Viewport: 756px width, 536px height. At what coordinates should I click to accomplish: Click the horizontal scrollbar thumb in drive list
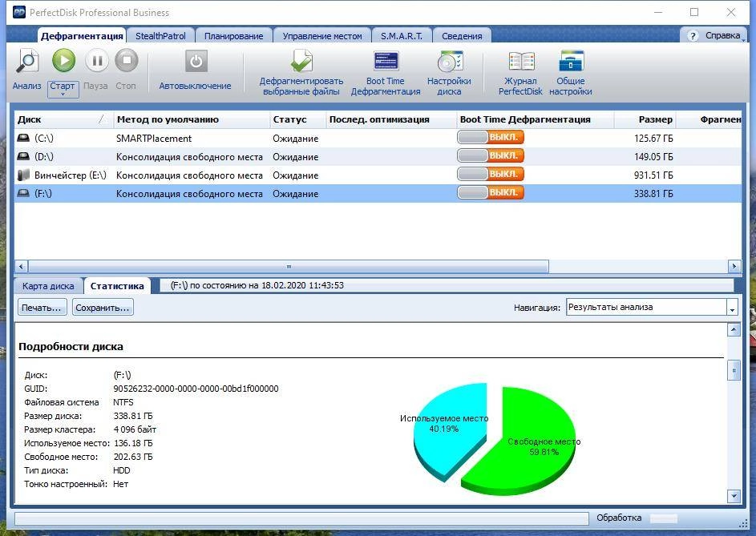289,266
